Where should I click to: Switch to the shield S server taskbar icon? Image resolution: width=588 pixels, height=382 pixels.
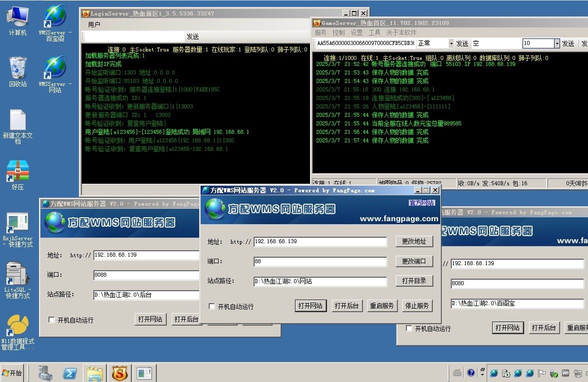point(120,373)
